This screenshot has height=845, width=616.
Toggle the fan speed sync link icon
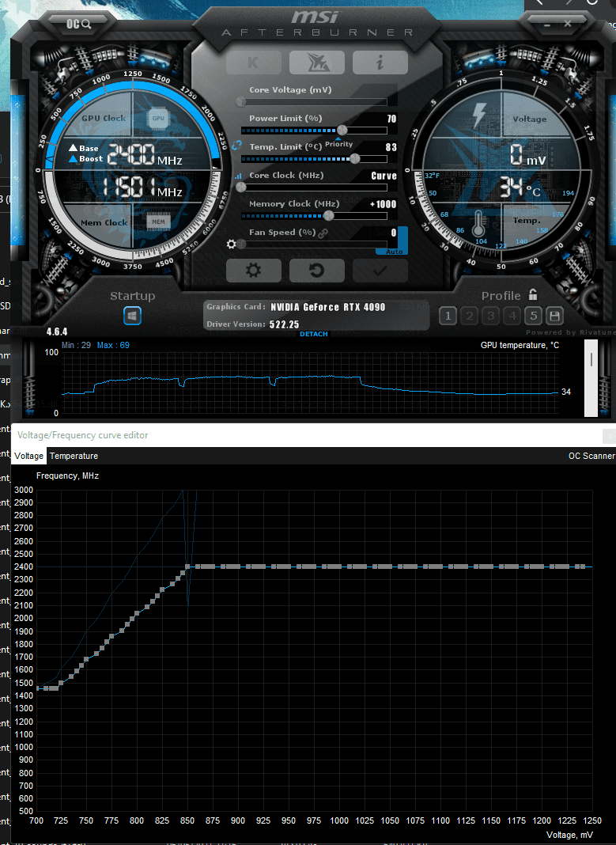(x=323, y=233)
